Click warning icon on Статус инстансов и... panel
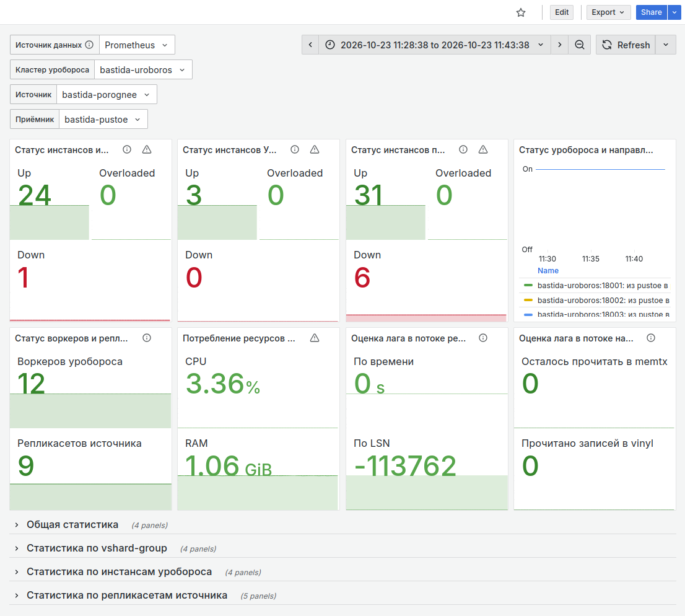The width and height of the screenshot is (685, 616). click(x=147, y=149)
